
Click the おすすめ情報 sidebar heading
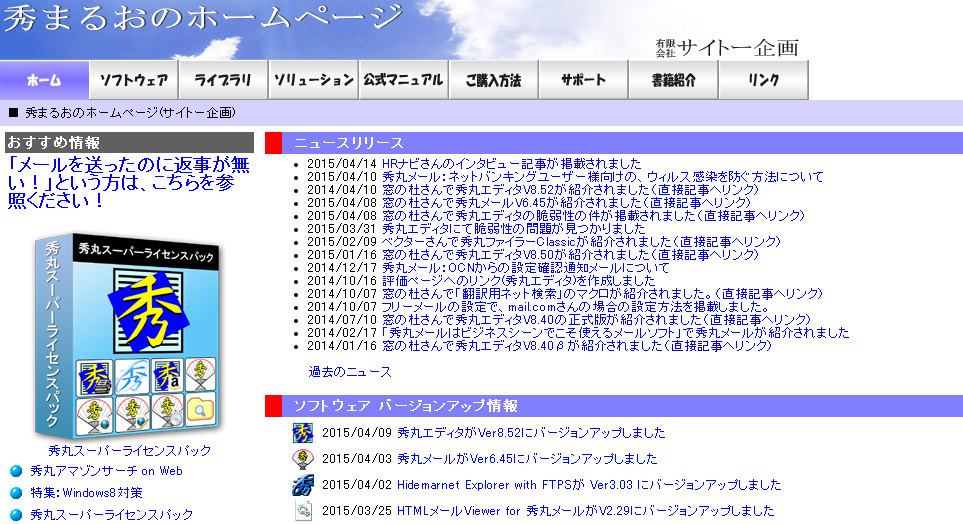tap(53, 143)
